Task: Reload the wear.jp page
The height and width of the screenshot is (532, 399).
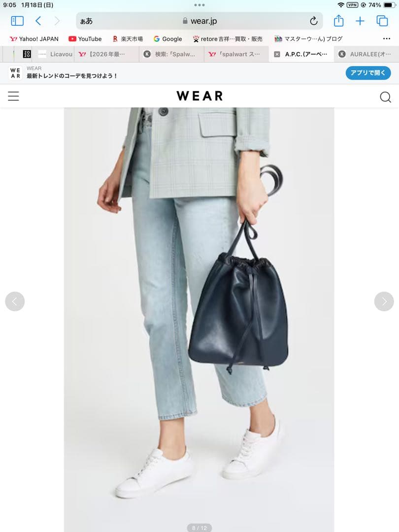Action: (314, 21)
